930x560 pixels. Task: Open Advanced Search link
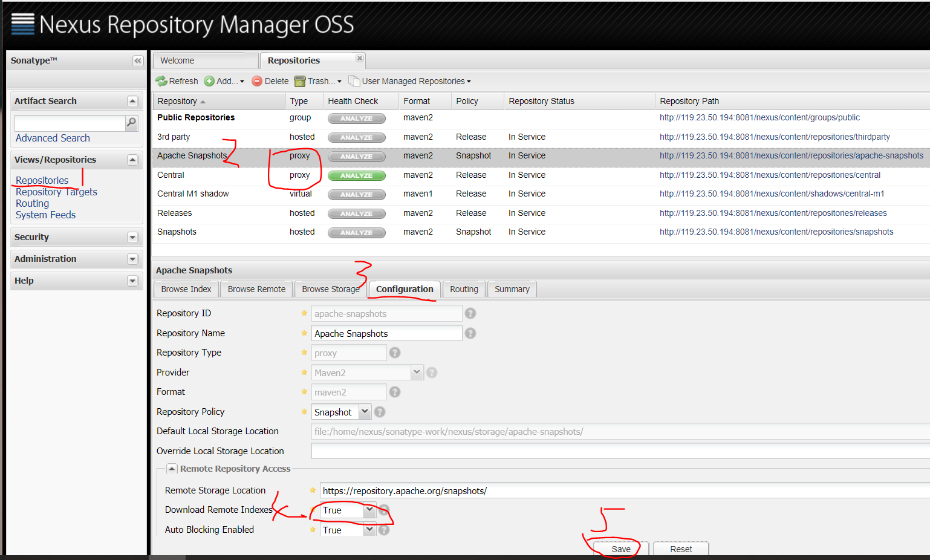tap(53, 138)
